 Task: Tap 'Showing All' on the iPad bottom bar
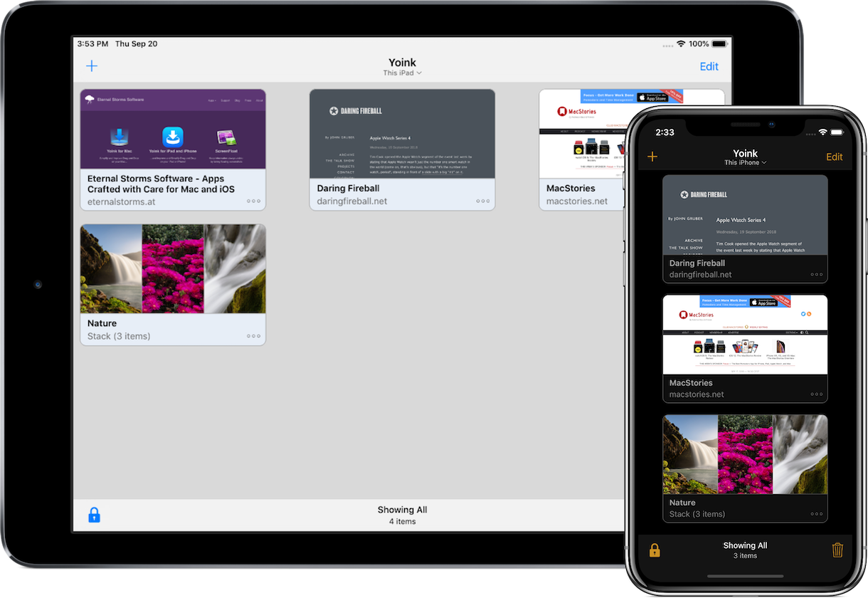pos(402,510)
